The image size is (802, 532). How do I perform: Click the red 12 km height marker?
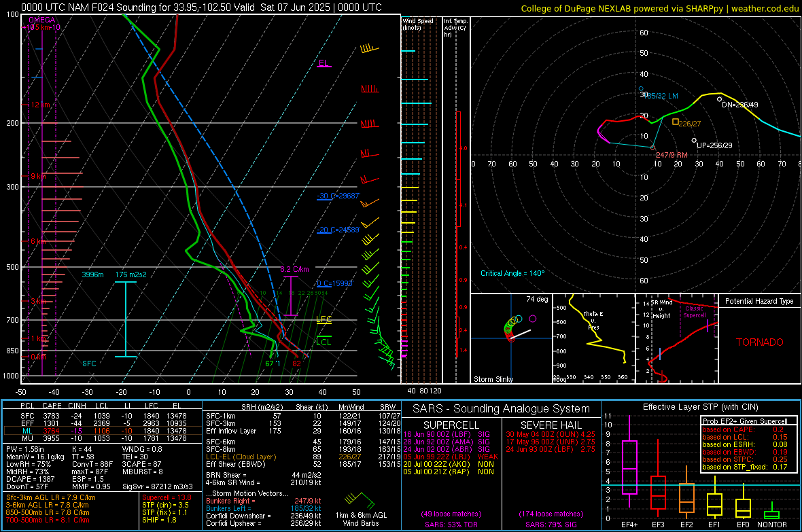[40, 105]
